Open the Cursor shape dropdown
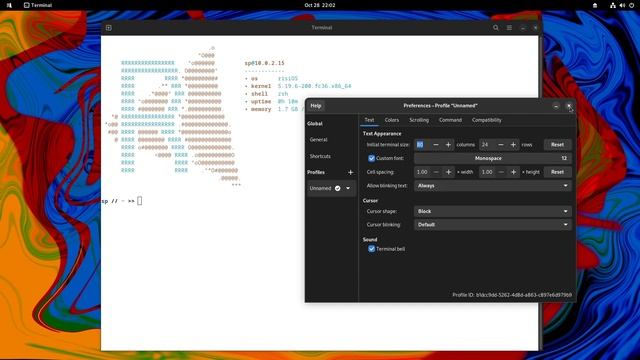 point(493,211)
